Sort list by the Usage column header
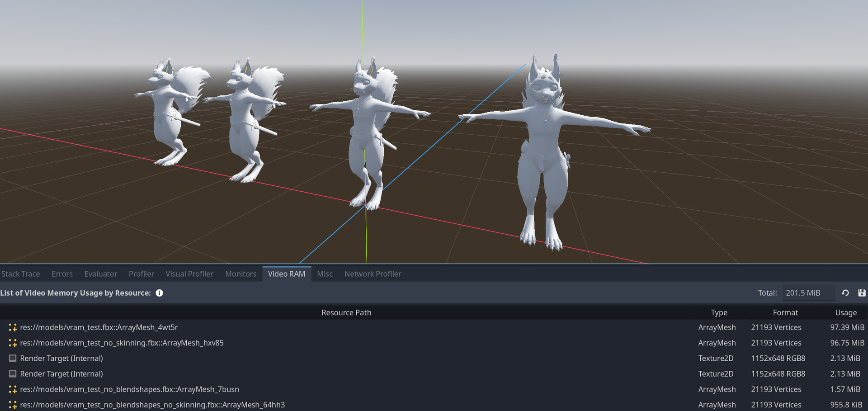The height and width of the screenshot is (411, 868). pyautogui.click(x=845, y=312)
